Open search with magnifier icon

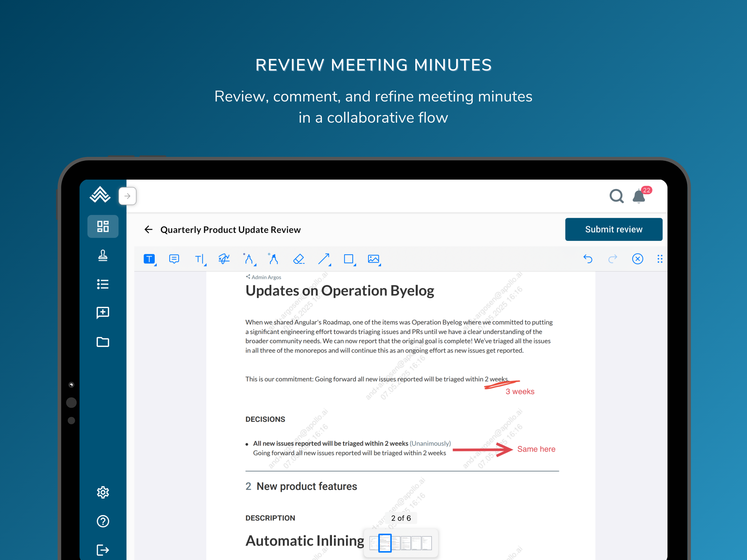(617, 196)
